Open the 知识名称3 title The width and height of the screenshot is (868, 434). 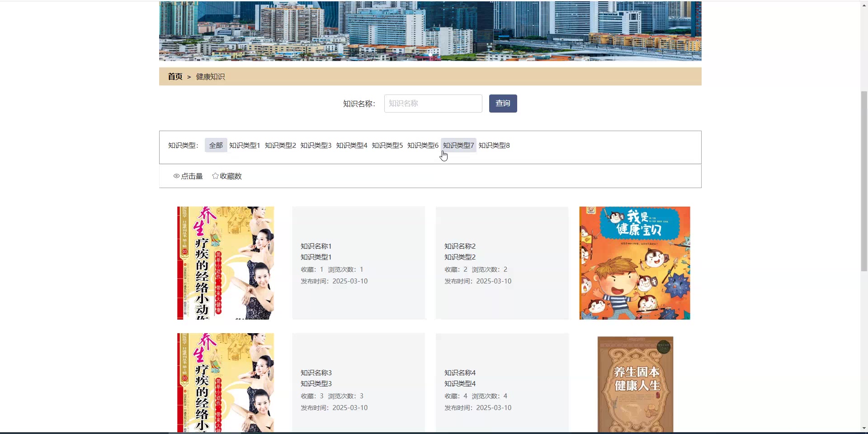click(x=316, y=373)
